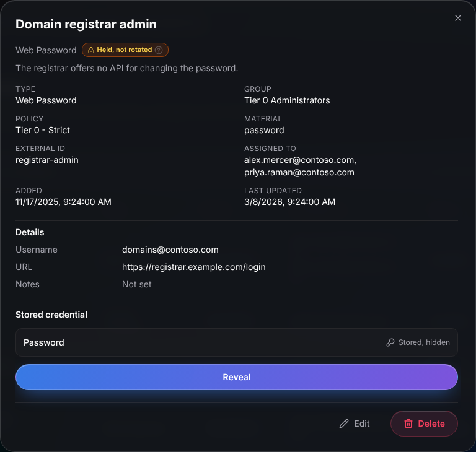Viewport: 476px width, 452px height.
Task: Click the 'Stored, hidden' status text
Action: coord(424,342)
